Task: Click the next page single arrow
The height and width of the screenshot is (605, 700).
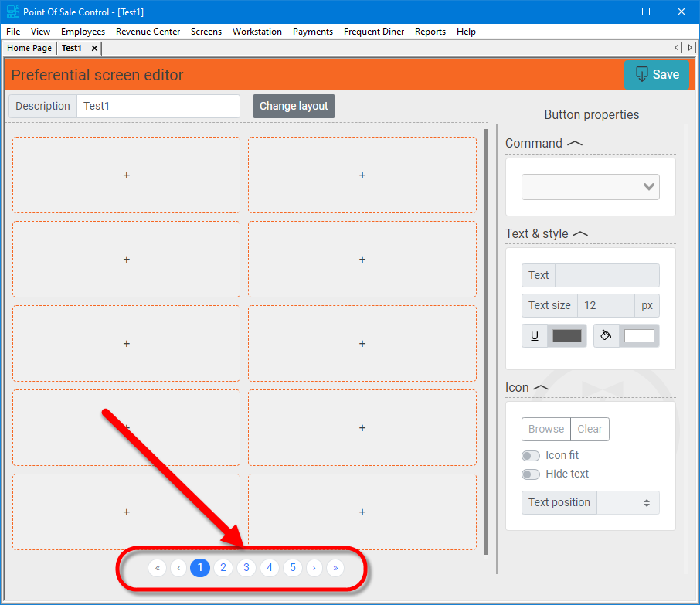Action: pyautogui.click(x=314, y=568)
